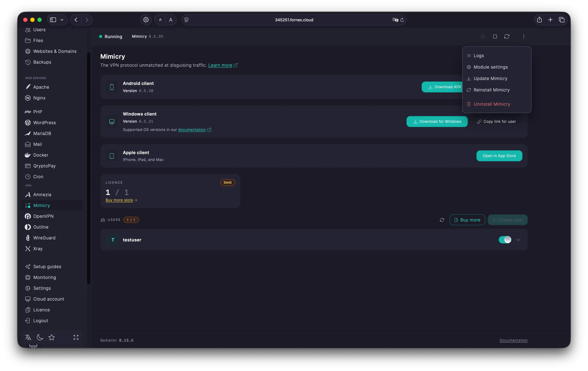Open Websites & Domains section

(52, 51)
